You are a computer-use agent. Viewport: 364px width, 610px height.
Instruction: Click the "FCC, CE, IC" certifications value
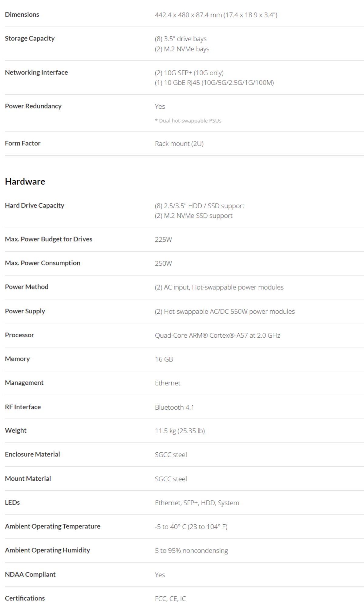170,599
